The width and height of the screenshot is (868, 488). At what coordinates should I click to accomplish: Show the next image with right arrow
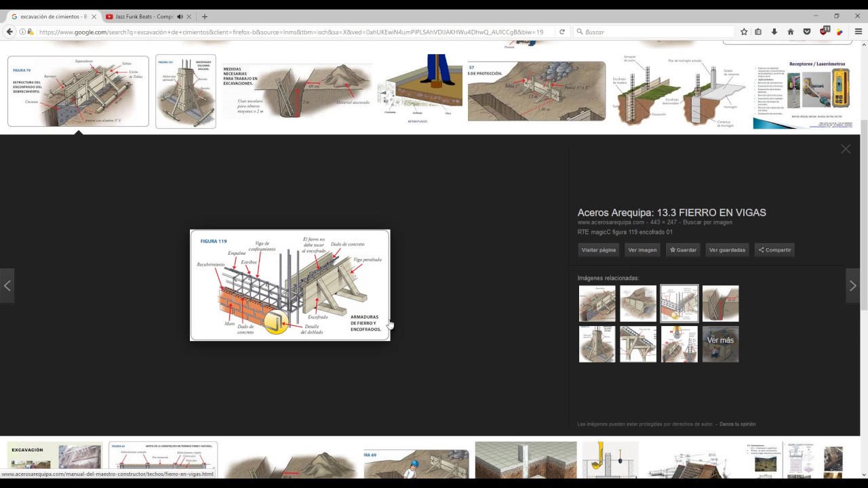click(x=852, y=285)
